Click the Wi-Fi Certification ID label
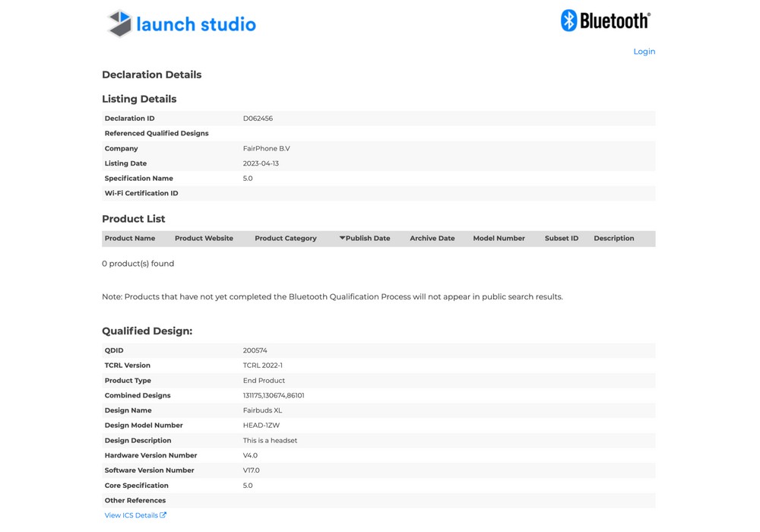The height and width of the screenshot is (532, 760). coord(141,193)
